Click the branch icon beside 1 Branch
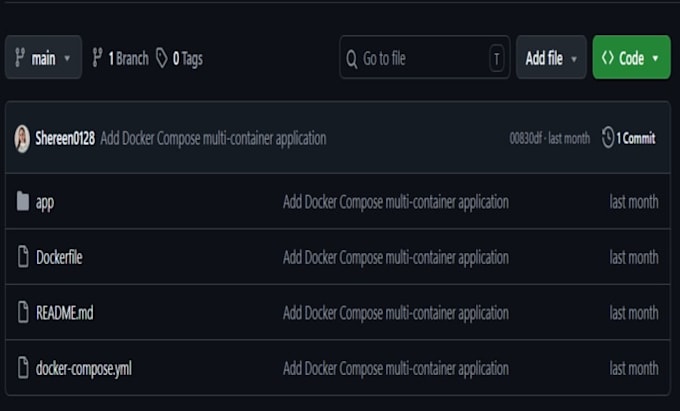This screenshot has height=411, width=680. (x=97, y=58)
